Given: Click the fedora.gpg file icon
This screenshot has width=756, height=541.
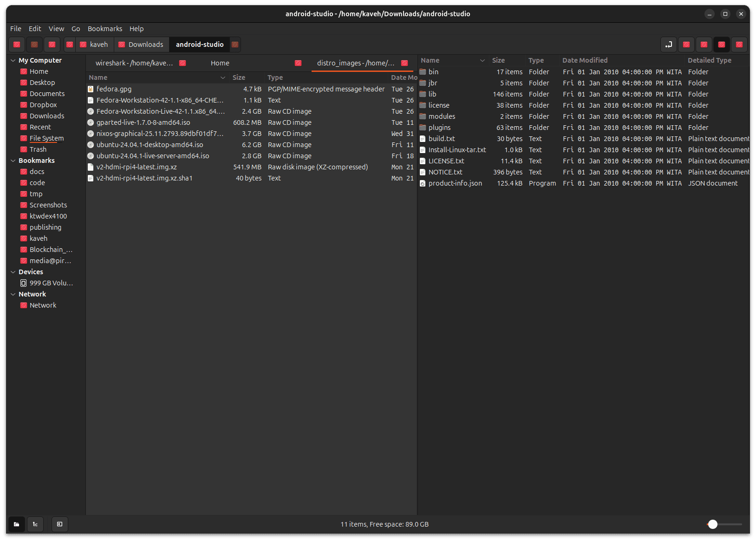Looking at the screenshot, I should point(91,89).
